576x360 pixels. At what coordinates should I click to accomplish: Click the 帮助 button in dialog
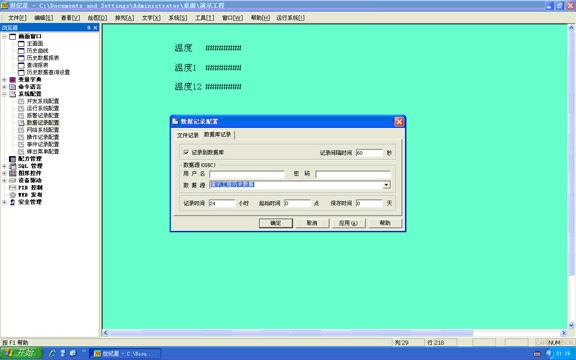pos(385,223)
